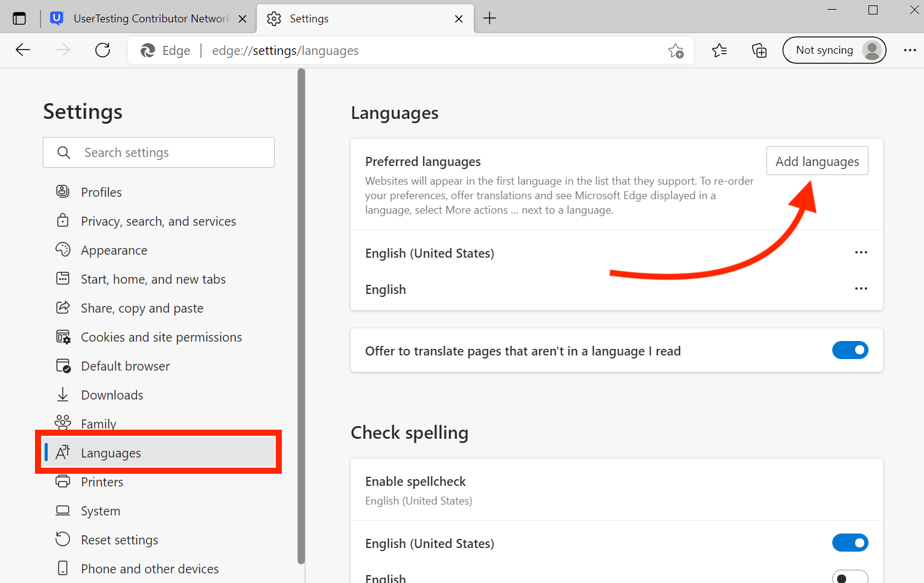Click the search magnifier icon in settings

click(x=64, y=153)
